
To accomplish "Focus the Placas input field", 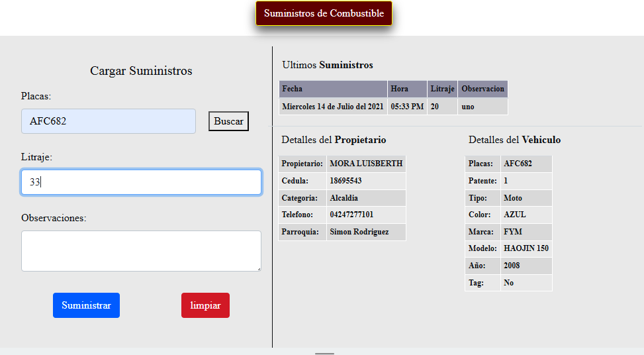I will point(109,121).
